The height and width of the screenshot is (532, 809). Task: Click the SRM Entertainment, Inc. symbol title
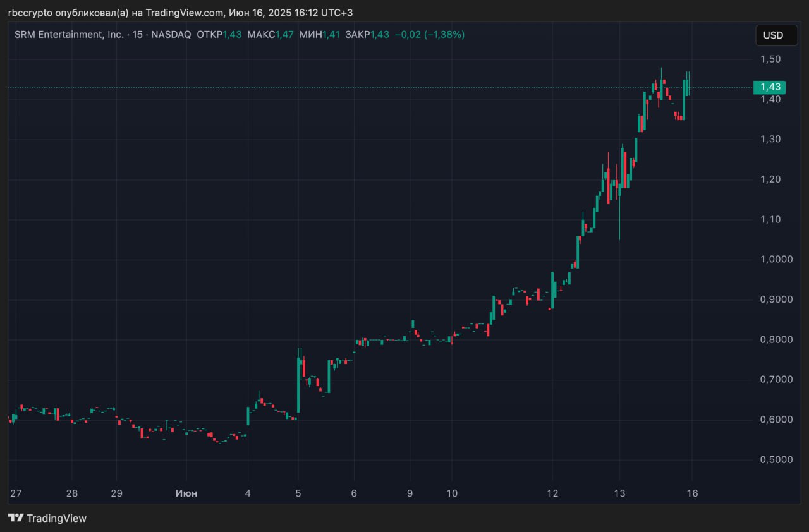(x=69, y=35)
